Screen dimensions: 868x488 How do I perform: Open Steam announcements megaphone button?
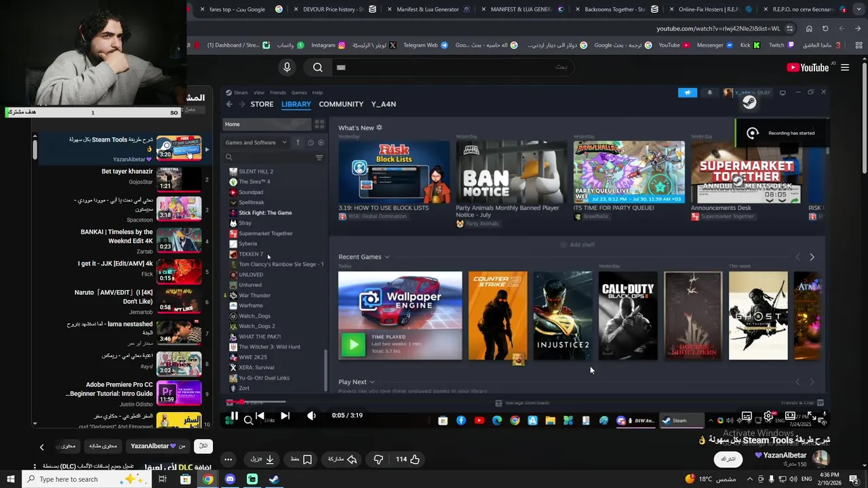[687, 93]
